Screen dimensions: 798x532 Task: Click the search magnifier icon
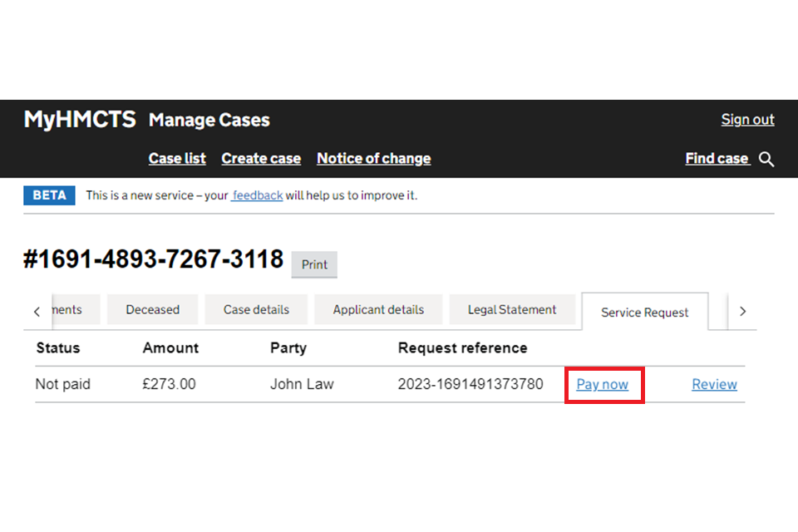(x=766, y=160)
